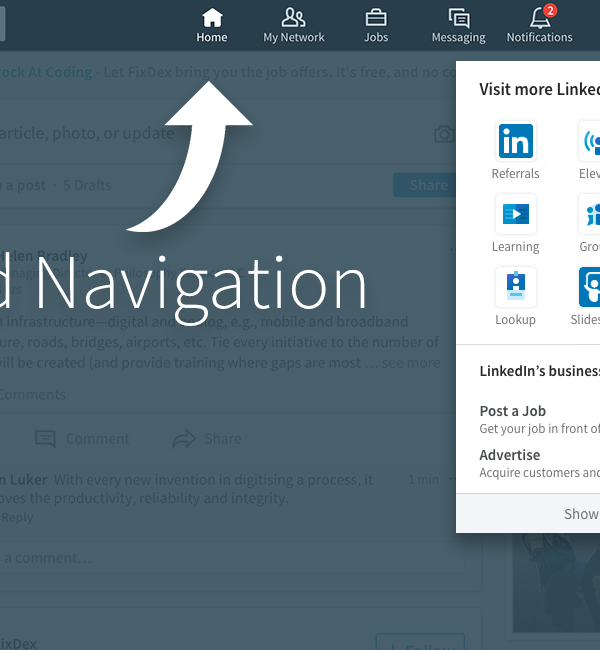600x650 pixels.
Task: Open the Lookup app icon
Action: (x=515, y=287)
